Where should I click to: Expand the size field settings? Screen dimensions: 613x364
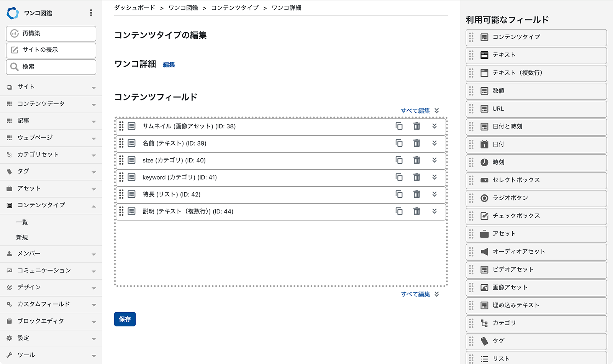tap(434, 160)
